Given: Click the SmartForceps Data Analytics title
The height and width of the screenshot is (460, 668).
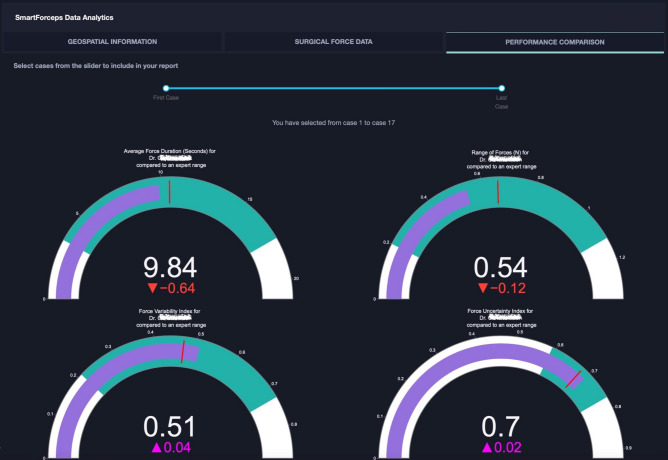Looking at the screenshot, I should click(64, 18).
